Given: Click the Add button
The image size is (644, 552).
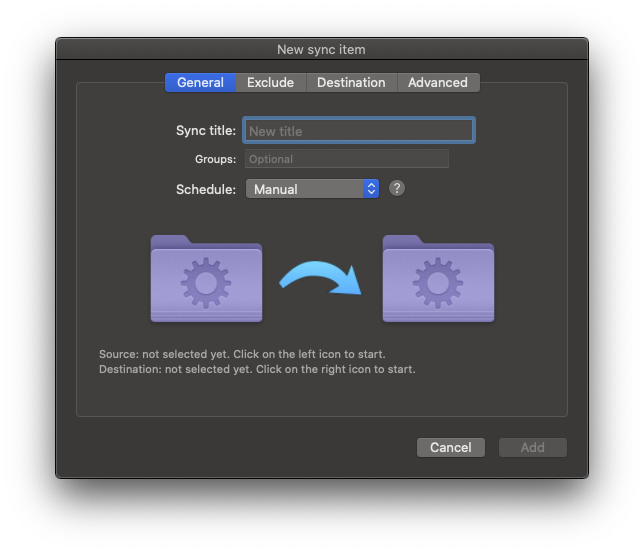Looking at the screenshot, I should [533, 447].
